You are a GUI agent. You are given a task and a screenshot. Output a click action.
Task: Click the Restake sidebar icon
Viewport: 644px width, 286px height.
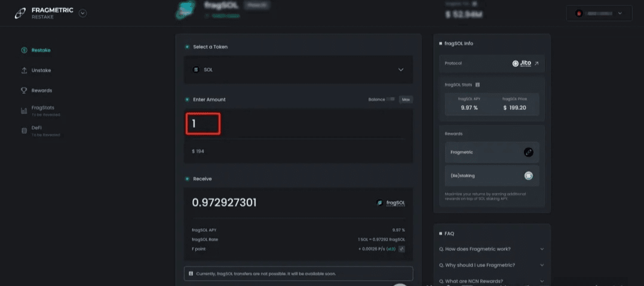(24, 50)
